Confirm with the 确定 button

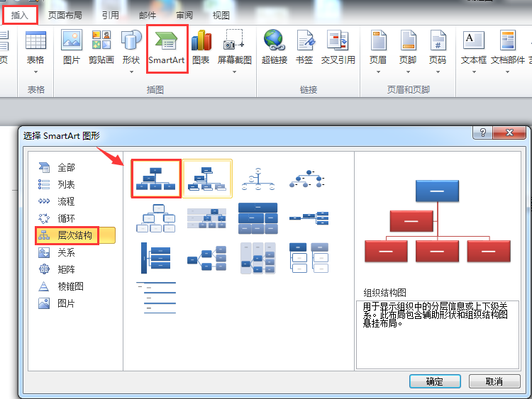tap(435, 381)
